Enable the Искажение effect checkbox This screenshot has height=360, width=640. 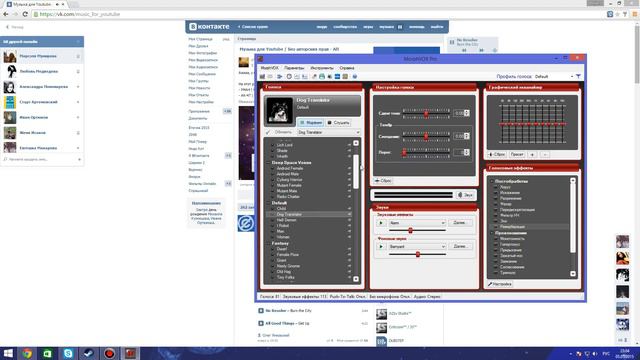coord(496,193)
